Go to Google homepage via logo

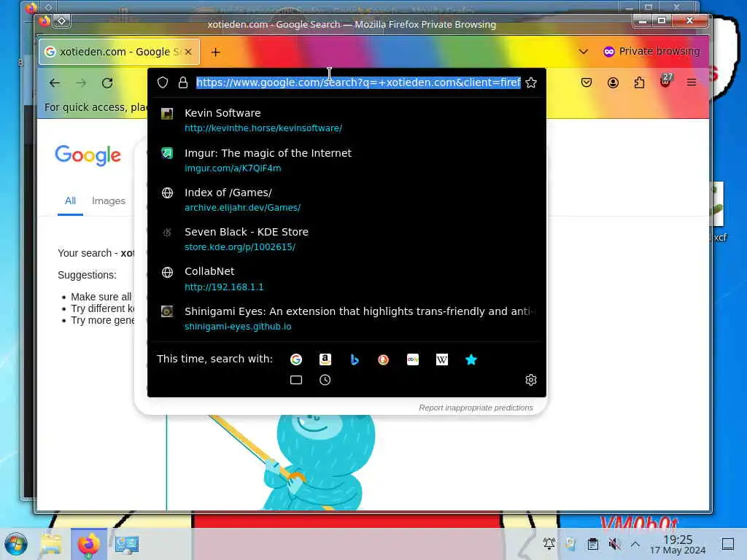(x=88, y=155)
